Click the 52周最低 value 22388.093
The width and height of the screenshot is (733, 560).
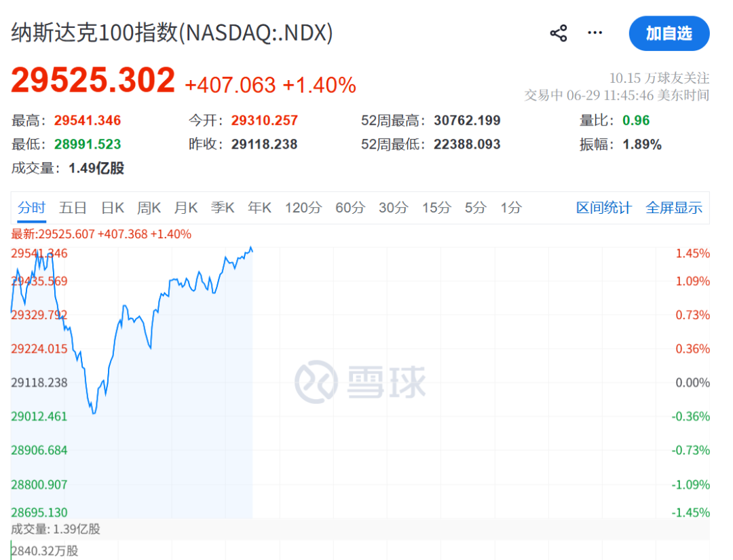(467, 144)
